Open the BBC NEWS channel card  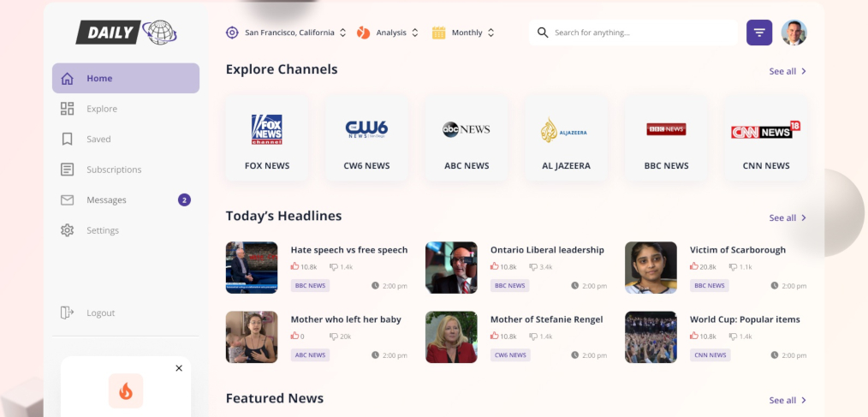[x=667, y=138]
